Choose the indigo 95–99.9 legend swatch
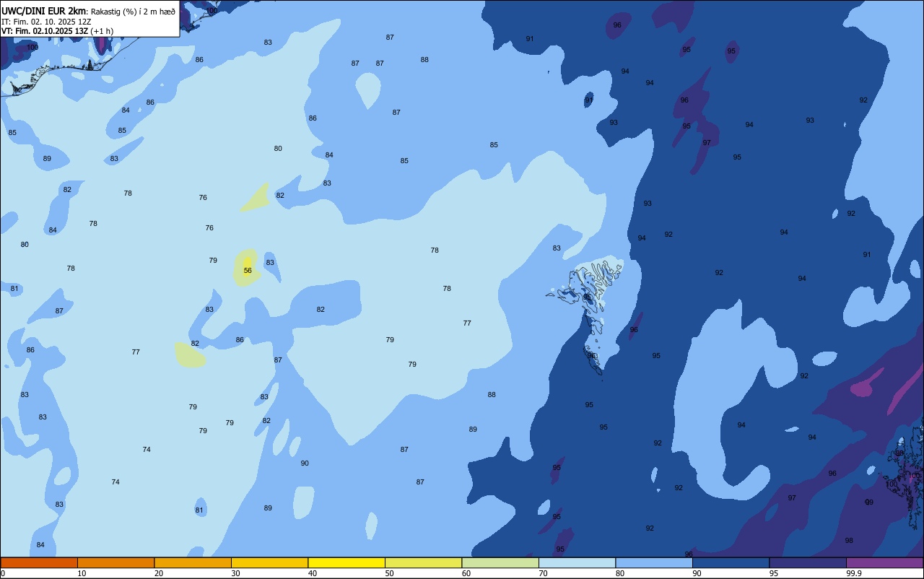Screen dimensions: 924x579 click(808, 562)
